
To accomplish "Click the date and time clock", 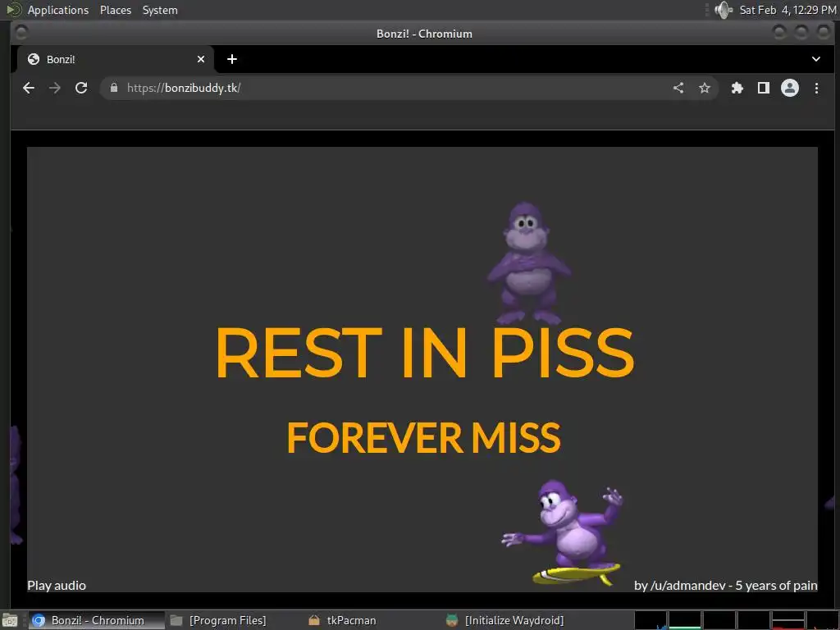I will (x=788, y=10).
